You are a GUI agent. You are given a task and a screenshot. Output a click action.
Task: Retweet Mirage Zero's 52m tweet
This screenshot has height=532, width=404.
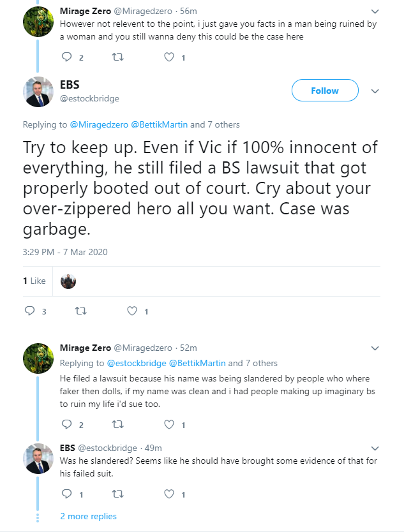click(x=118, y=424)
